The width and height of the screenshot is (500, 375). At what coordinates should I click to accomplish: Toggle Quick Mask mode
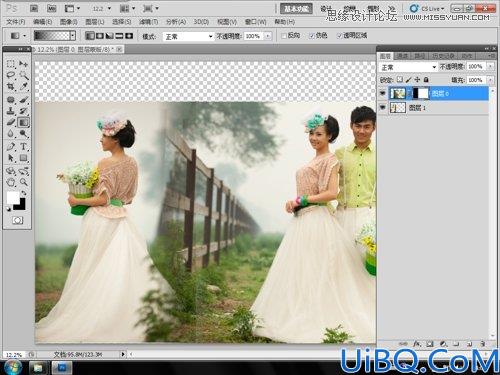[17, 220]
